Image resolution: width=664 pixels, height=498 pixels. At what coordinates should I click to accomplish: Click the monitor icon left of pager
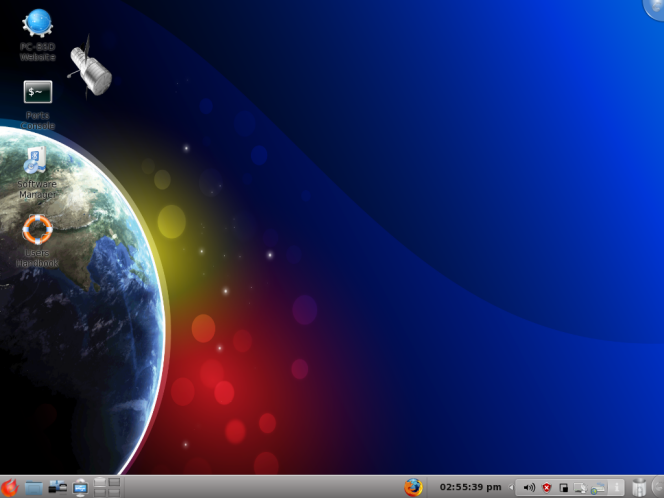pos(80,487)
